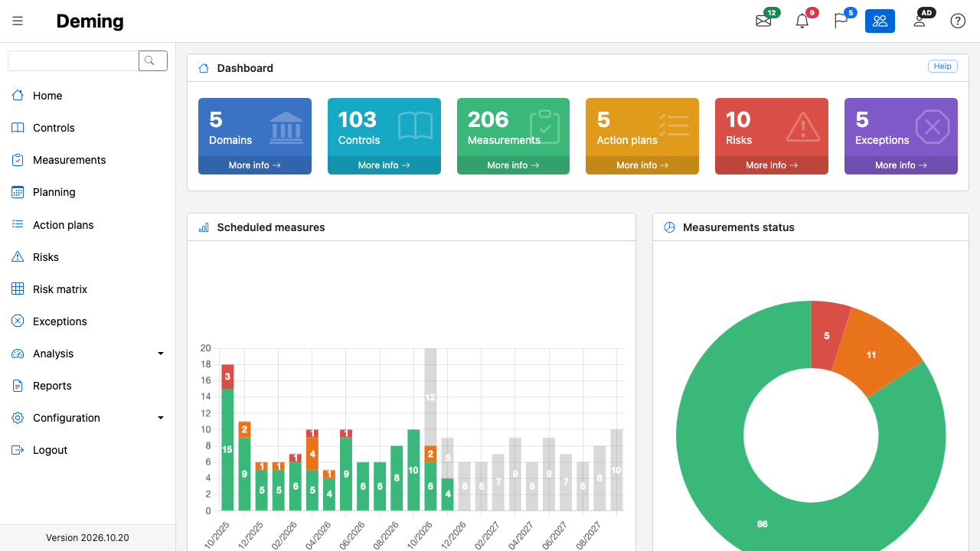980x551 pixels.
Task: Click More info on Risks card
Action: point(772,165)
